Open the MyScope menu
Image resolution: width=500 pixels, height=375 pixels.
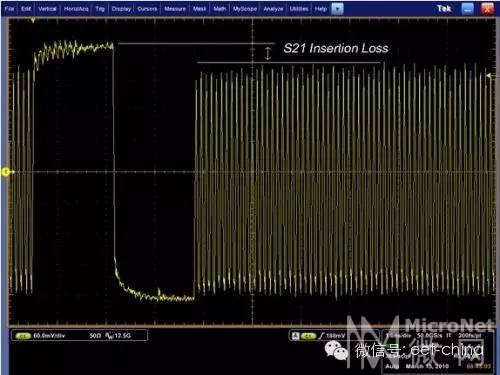(x=245, y=9)
